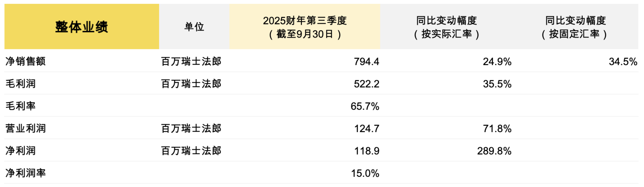Screen dimensions: 644x187
Task: Click the 营业利润 row label
Action: (25, 128)
